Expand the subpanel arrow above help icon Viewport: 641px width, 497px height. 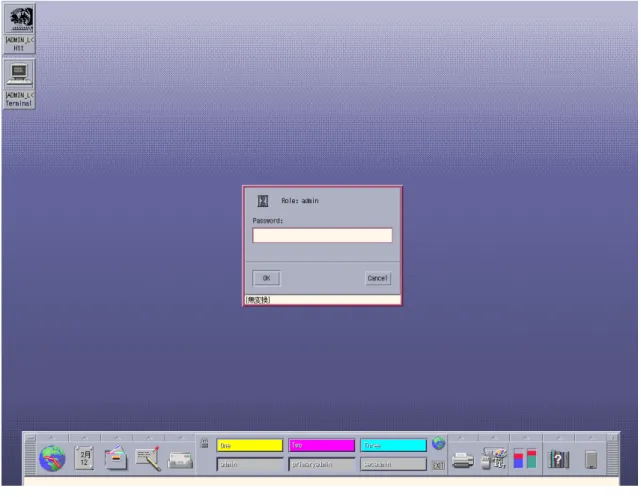pyautogui.click(x=559, y=438)
